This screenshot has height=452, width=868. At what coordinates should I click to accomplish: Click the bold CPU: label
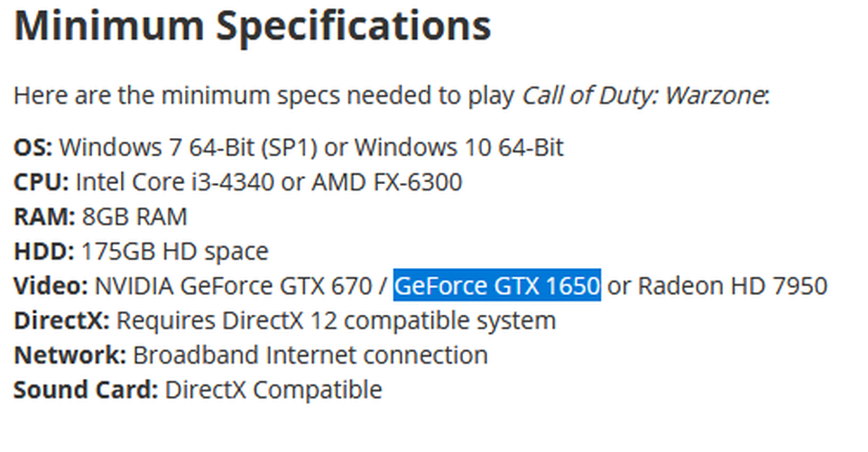point(42,182)
